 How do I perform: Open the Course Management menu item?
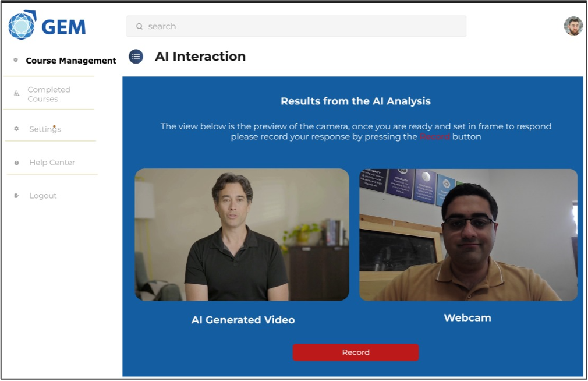coord(71,61)
